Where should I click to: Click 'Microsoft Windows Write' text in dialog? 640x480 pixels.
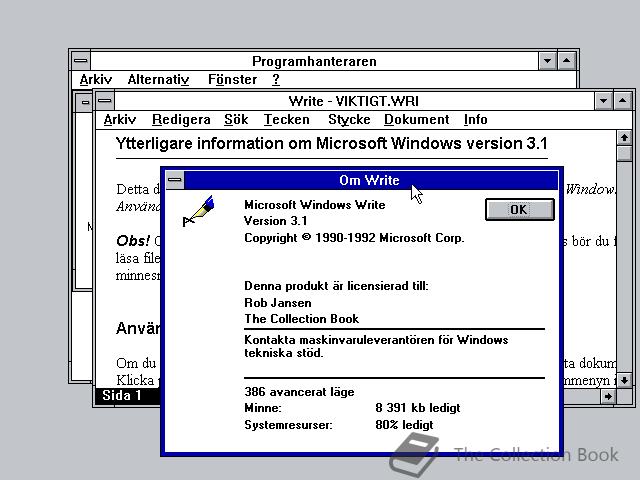pos(314,204)
